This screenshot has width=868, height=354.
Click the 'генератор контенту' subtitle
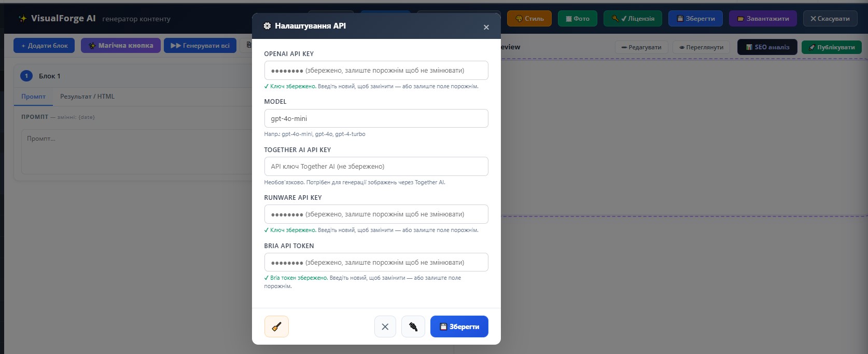point(136,19)
